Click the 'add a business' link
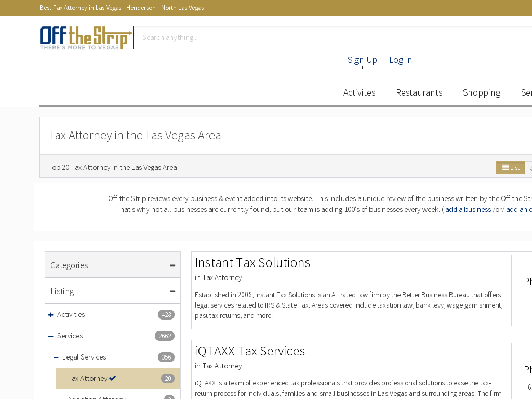This screenshot has height=399, width=532. [468, 209]
